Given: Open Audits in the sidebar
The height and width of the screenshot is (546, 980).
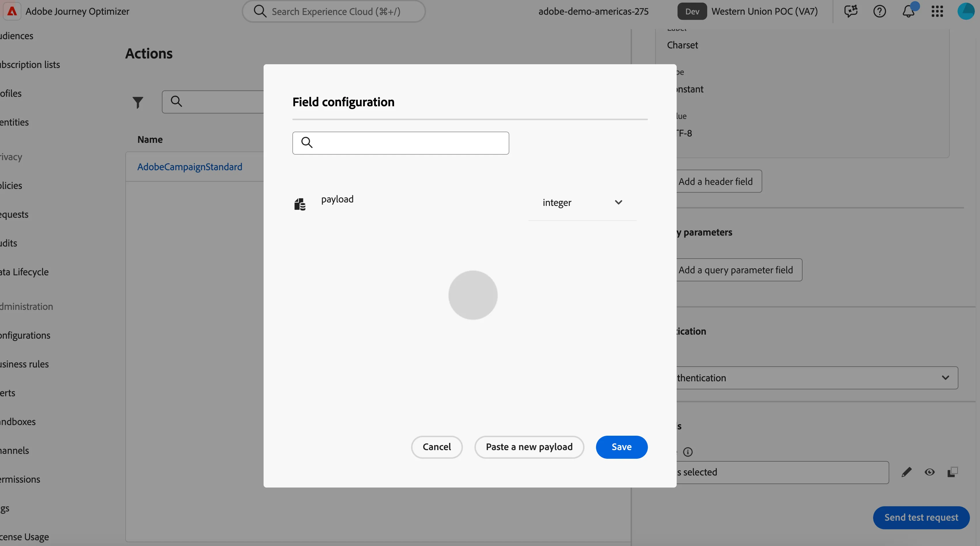Looking at the screenshot, I should [x=8, y=243].
